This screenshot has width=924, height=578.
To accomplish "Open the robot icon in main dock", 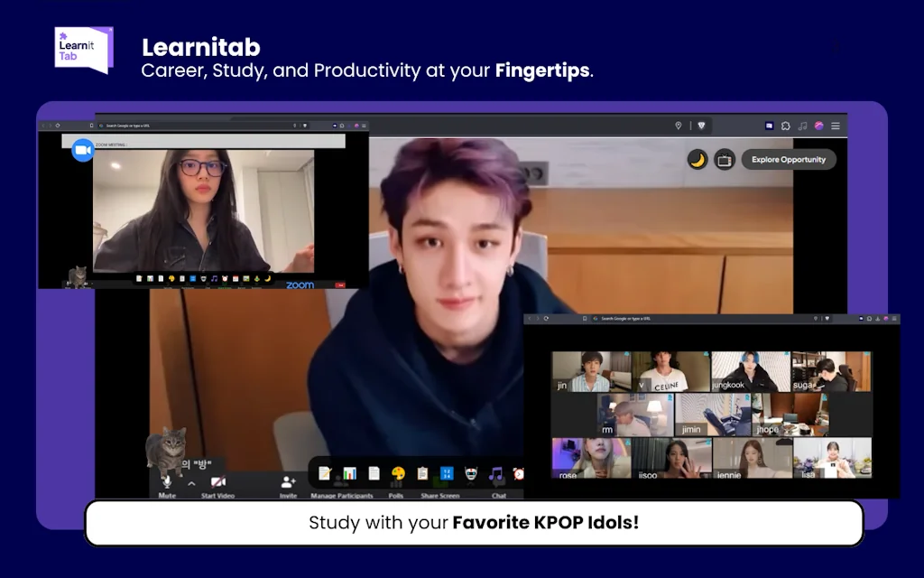I will click(471, 473).
